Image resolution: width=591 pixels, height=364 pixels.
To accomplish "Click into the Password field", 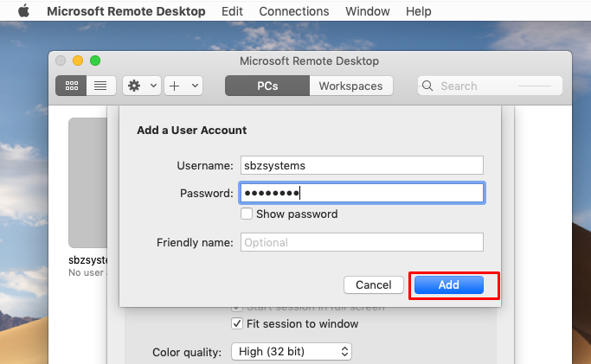I will 362,193.
